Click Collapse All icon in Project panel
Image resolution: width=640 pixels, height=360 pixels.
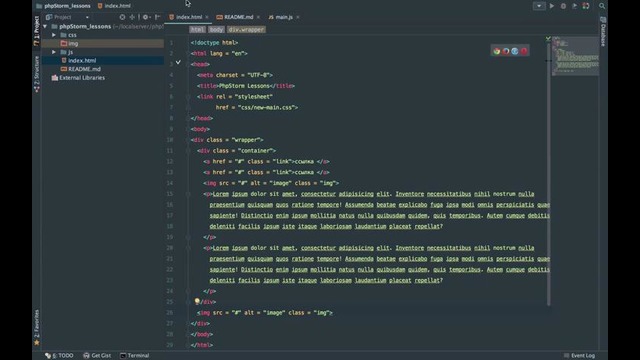pyautogui.click(x=132, y=17)
